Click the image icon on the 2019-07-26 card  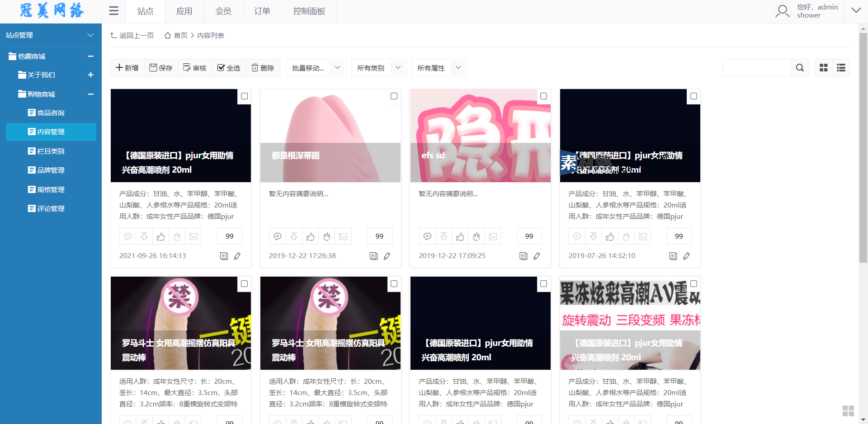click(643, 236)
